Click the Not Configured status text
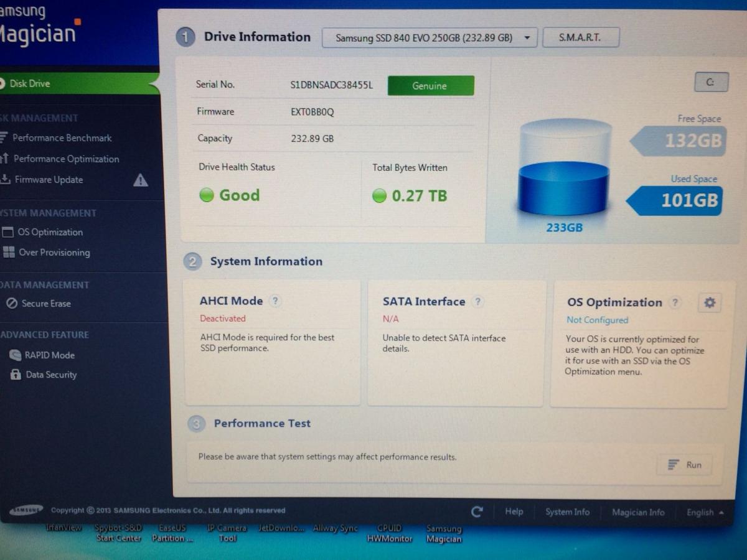This screenshot has height=560, width=747. coord(597,320)
